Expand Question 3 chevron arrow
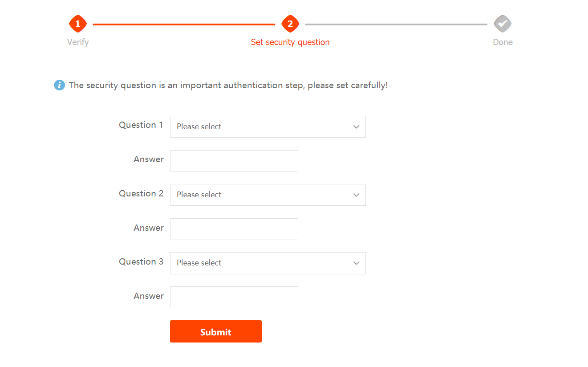The image size is (588, 367). click(356, 263)
